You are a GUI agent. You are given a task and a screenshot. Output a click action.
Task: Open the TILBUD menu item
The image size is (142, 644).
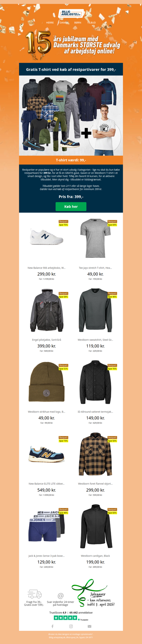coord(92,22)
